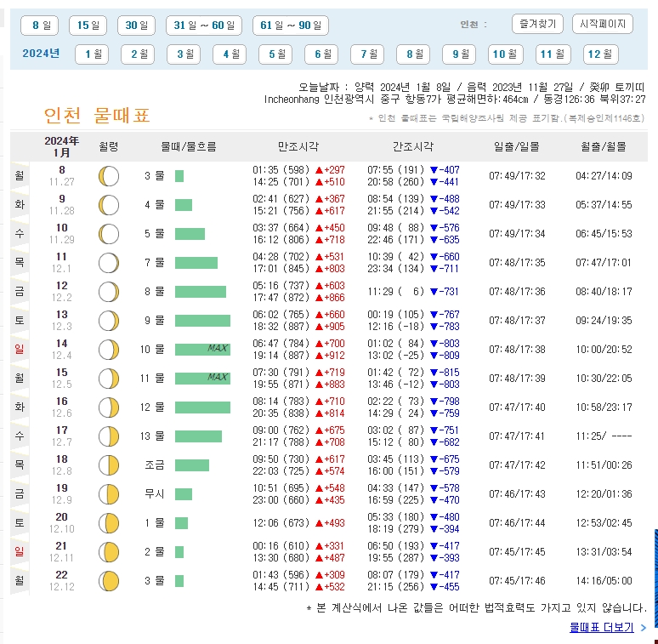Click moon phase icon for January 17

(109, 436)
